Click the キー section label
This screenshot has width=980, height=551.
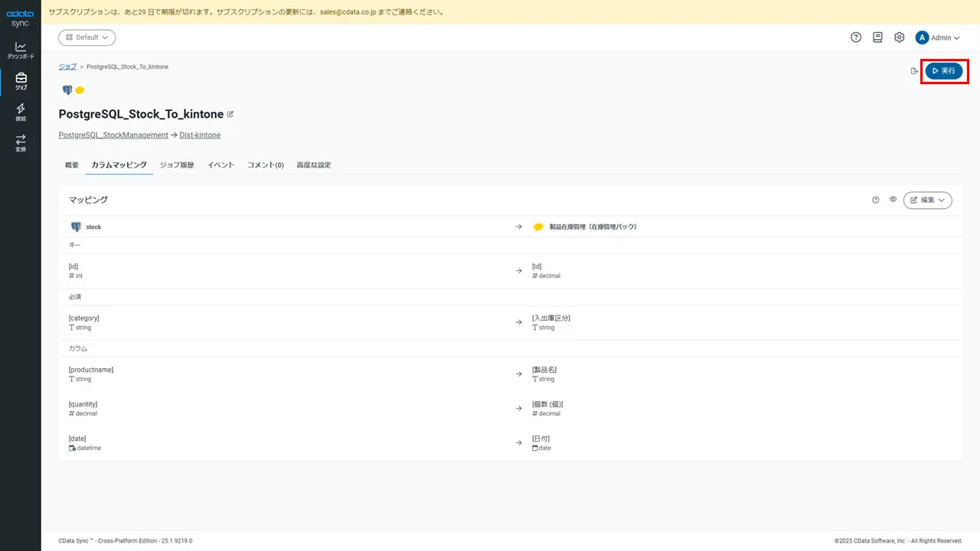75,245
